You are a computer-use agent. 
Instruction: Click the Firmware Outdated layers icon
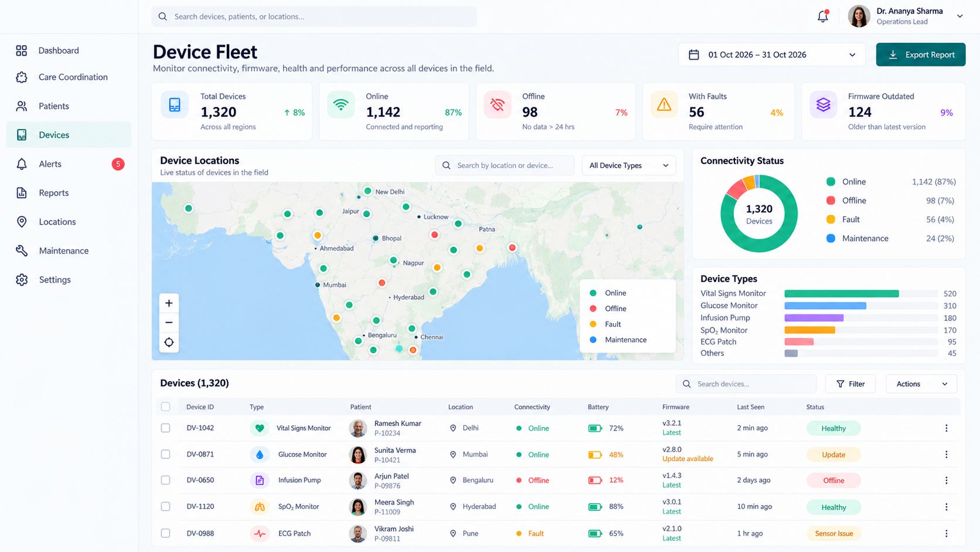pos(824,105)
